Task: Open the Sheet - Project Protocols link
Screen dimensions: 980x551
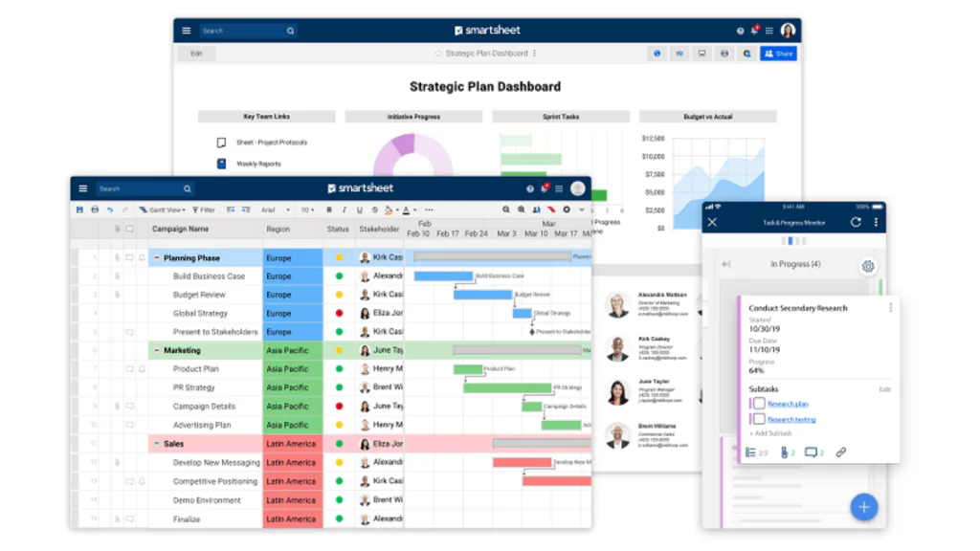Action: coord(272,143)
